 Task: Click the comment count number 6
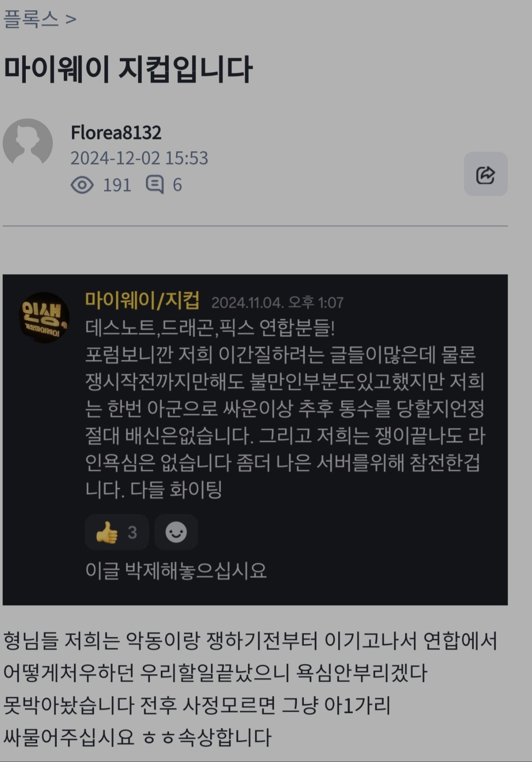[x=177, y=185]
